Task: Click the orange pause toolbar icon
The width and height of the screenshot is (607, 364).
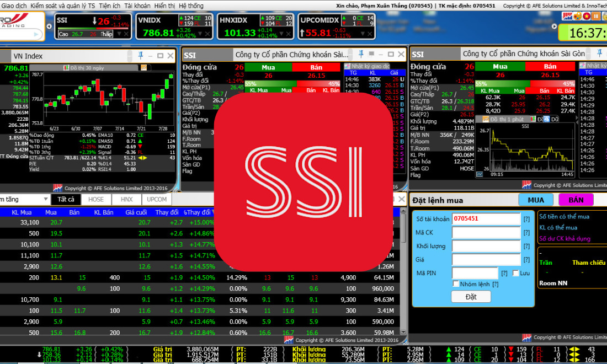Action: point(596,16)
